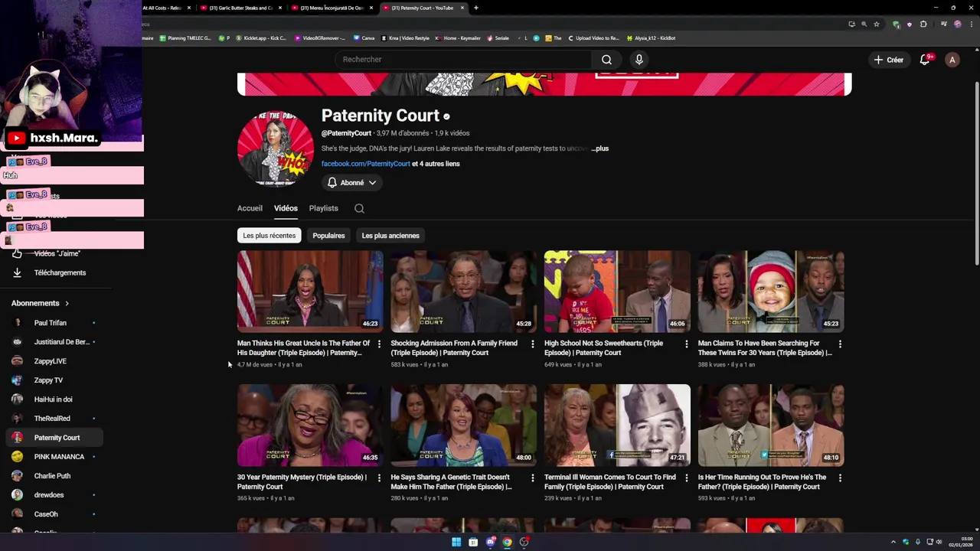Open Justitiarul De Ber... subscription

[x=54, y=342]
